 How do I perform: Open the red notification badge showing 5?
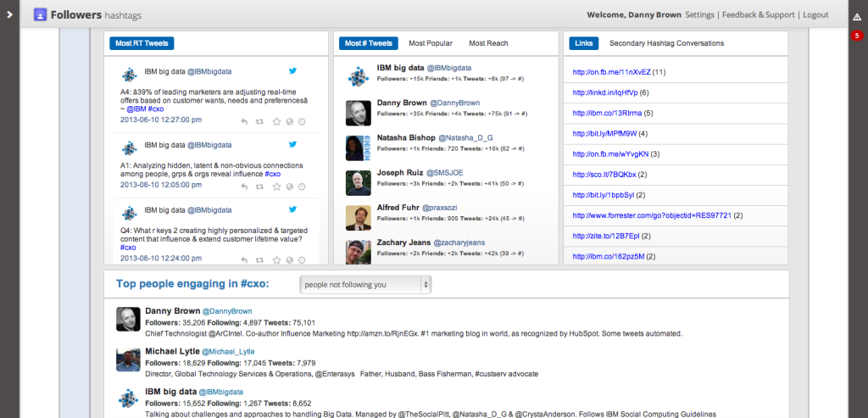click(x=857, y=36)
